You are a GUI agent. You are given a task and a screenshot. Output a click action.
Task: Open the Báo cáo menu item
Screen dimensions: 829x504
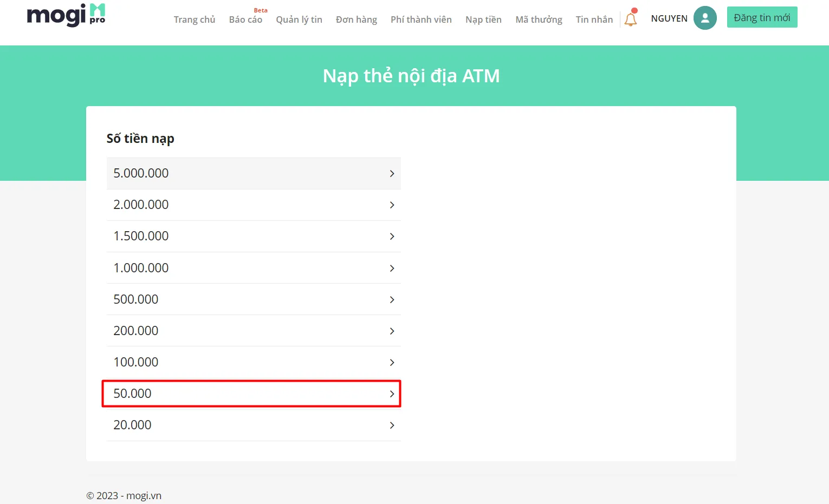pos(245,19)
